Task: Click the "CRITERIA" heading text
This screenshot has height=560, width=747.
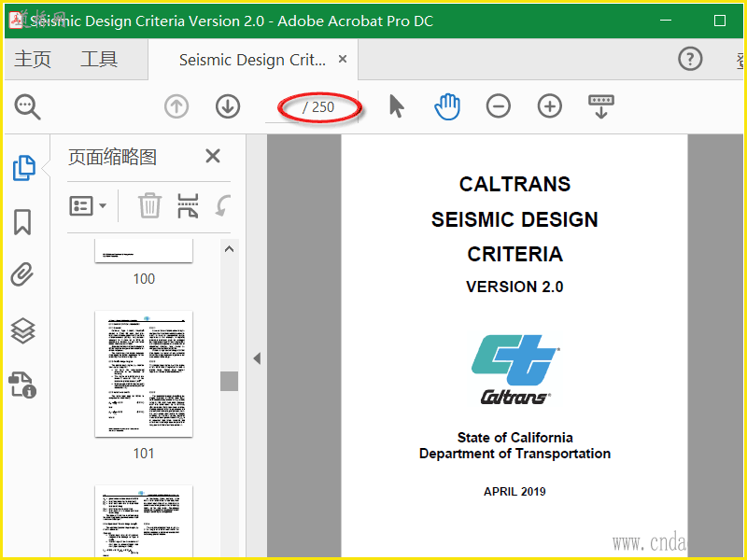Action: coord(514,254)
